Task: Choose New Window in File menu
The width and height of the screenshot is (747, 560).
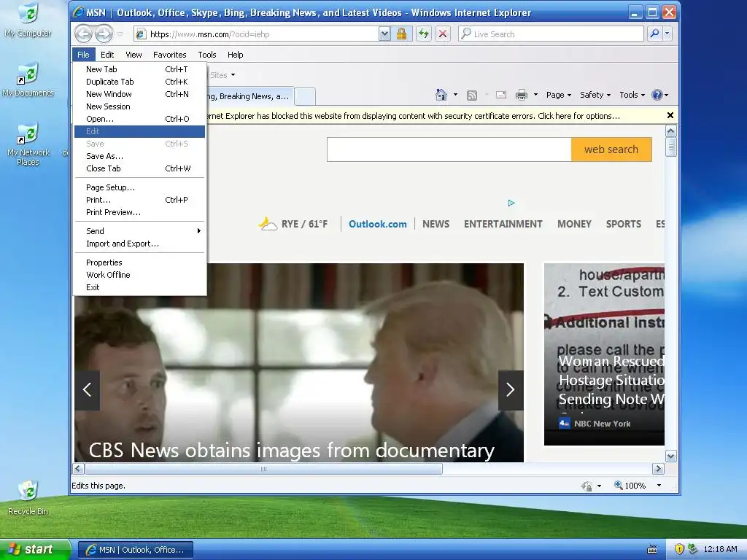Action: 139,94
